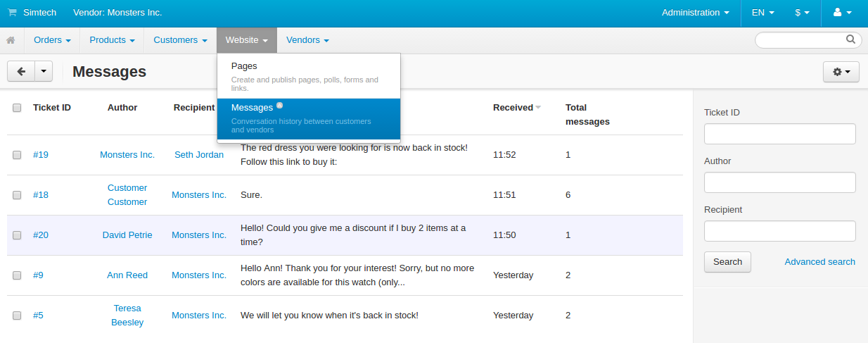Check the box for ticket #19

click(x=17, y=155)
